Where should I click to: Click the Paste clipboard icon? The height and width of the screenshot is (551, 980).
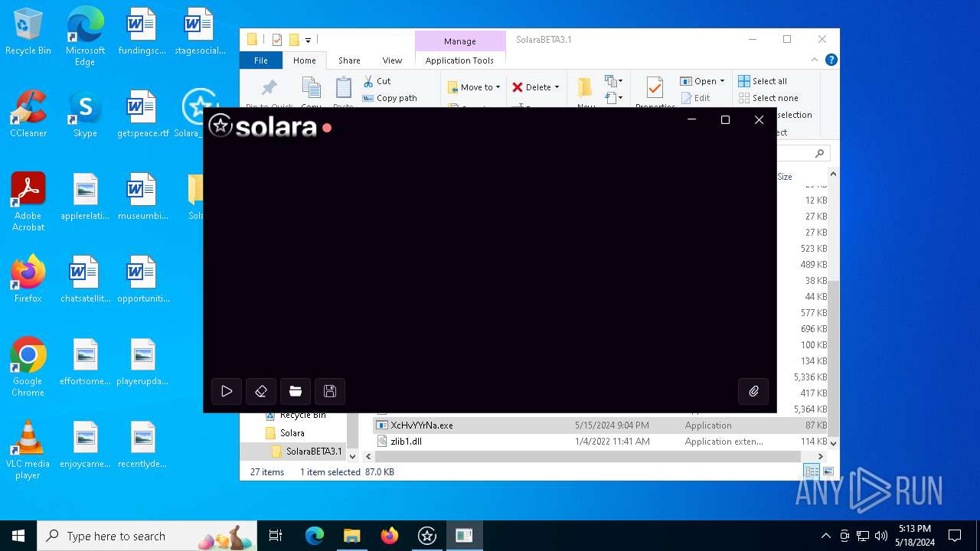click(344, 88)
